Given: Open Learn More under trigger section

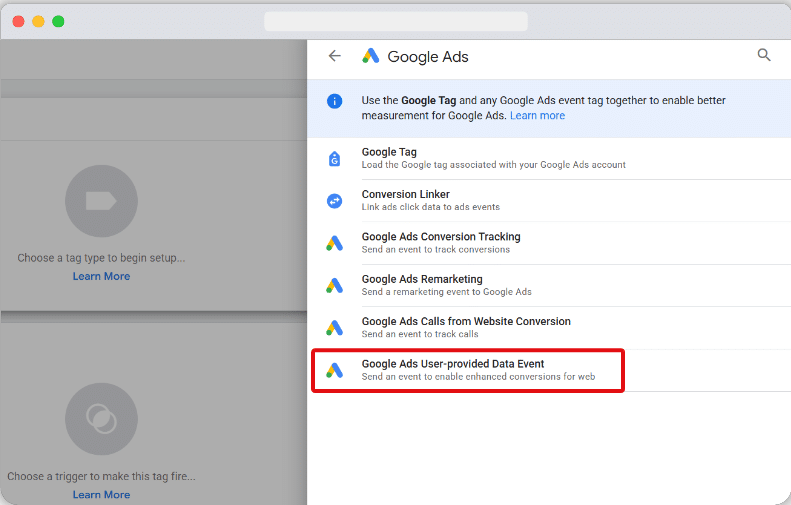Looking at the screenshot, I should coord(101,495).
